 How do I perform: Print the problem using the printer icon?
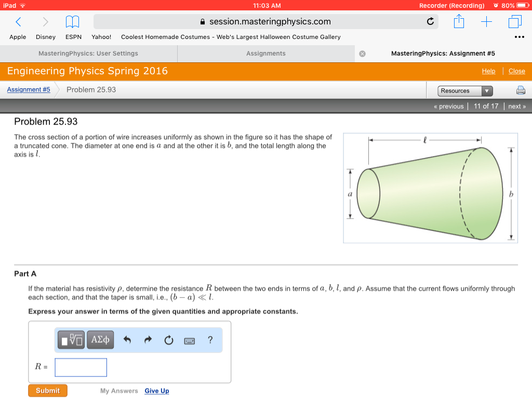pos(521,90)
